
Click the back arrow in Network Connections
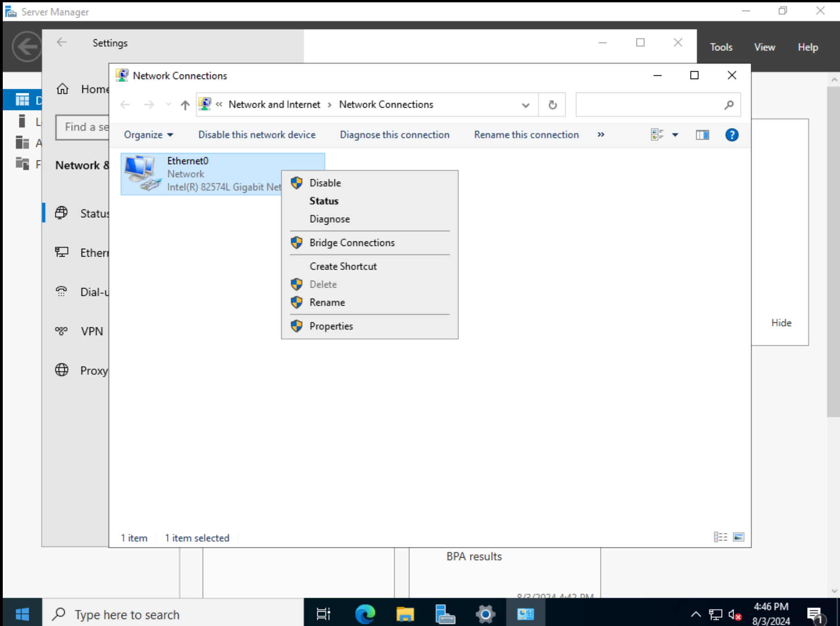click(125, 105)
